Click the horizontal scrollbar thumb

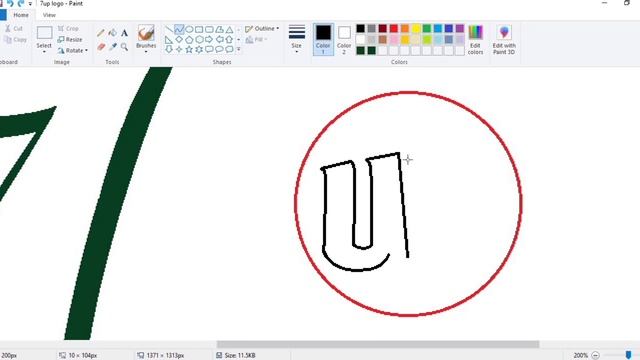click(x=378, y=344)
